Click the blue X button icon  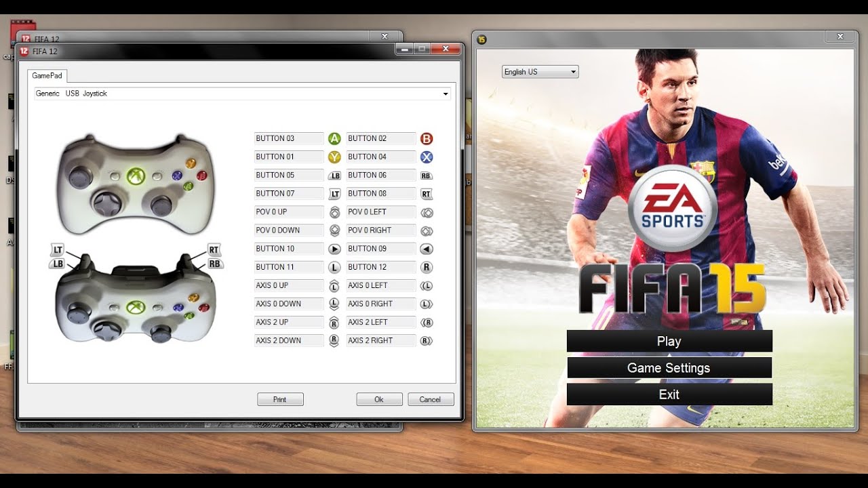coord(427,157)
